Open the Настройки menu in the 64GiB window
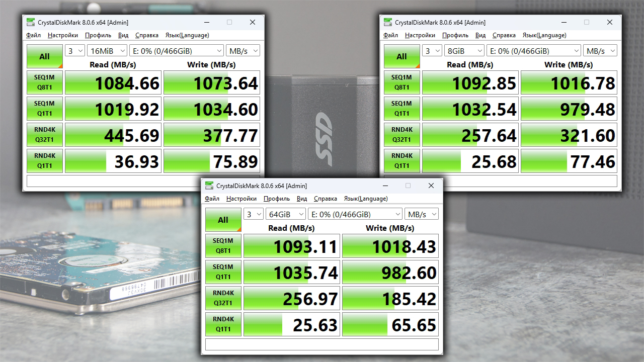Image resolution: width=644 pixels, height=362 pixels. (242, 199)
